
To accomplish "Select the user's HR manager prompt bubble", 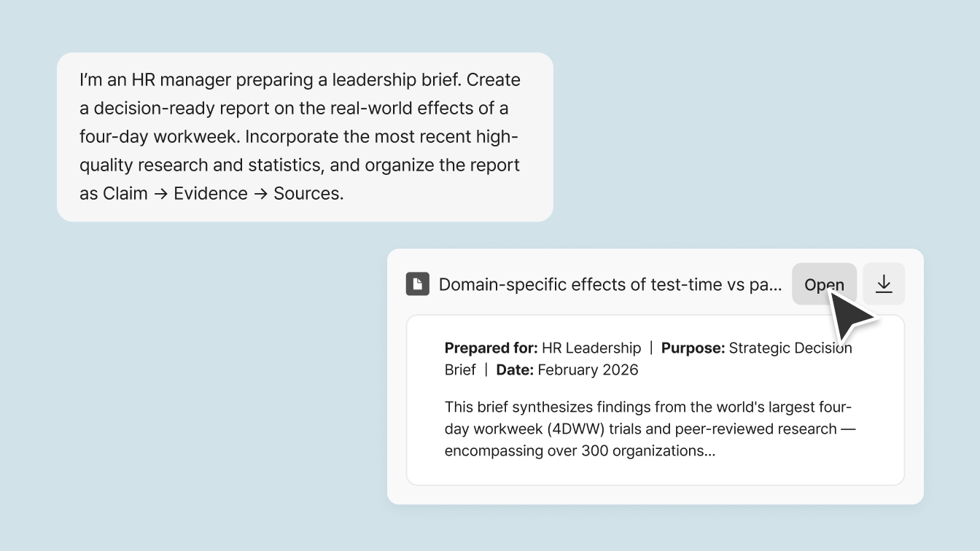I will point(305,137).
